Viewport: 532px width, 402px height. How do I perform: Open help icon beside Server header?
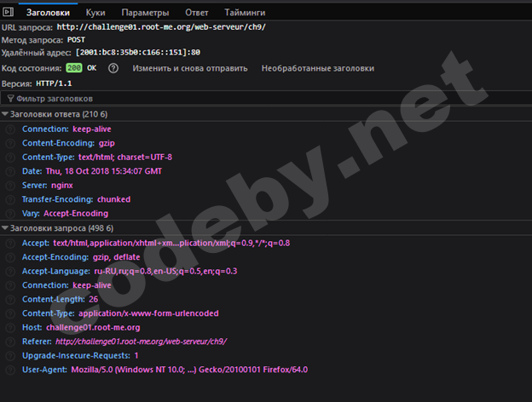[x=10, y=186]
